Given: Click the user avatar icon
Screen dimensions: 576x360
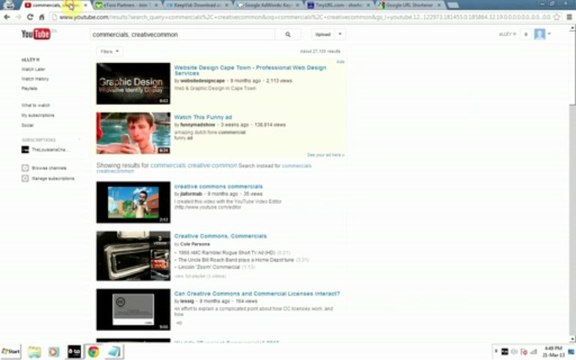Looking at the screenshot, I should (540, 34).
